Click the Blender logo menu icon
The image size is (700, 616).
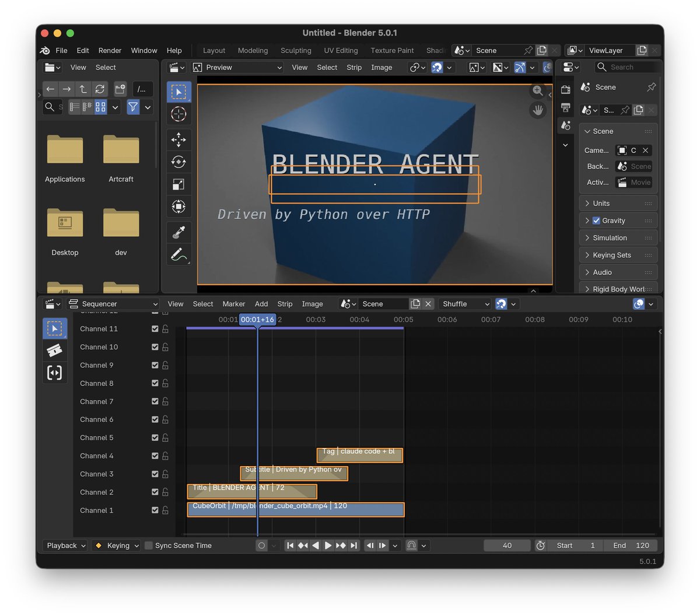[x=45, y=51]
